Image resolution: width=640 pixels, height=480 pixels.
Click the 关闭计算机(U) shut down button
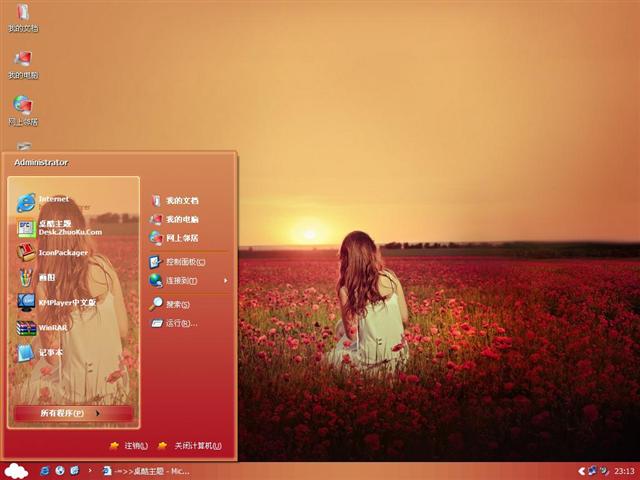tap(190, 446)
